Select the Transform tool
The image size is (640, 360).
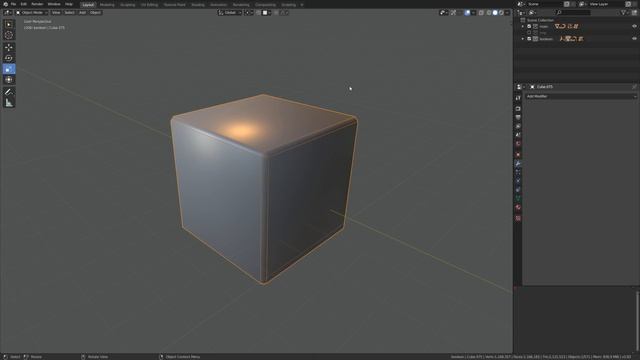coord(9,80)
